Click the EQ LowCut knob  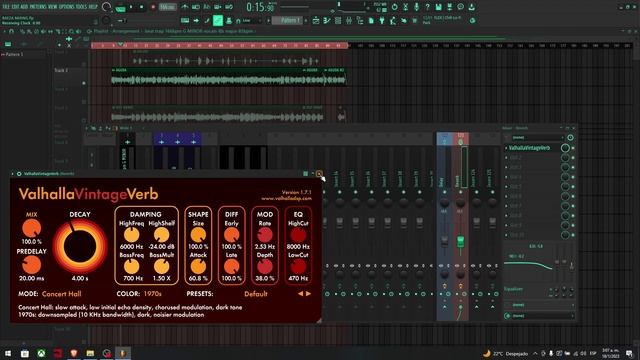(298, 267)
